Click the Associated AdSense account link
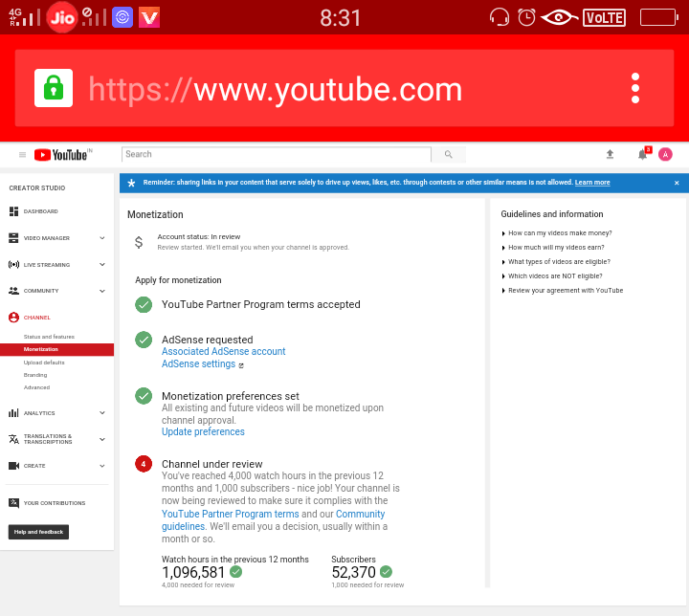The image size is (689, 616). click(x=223, y=351)
